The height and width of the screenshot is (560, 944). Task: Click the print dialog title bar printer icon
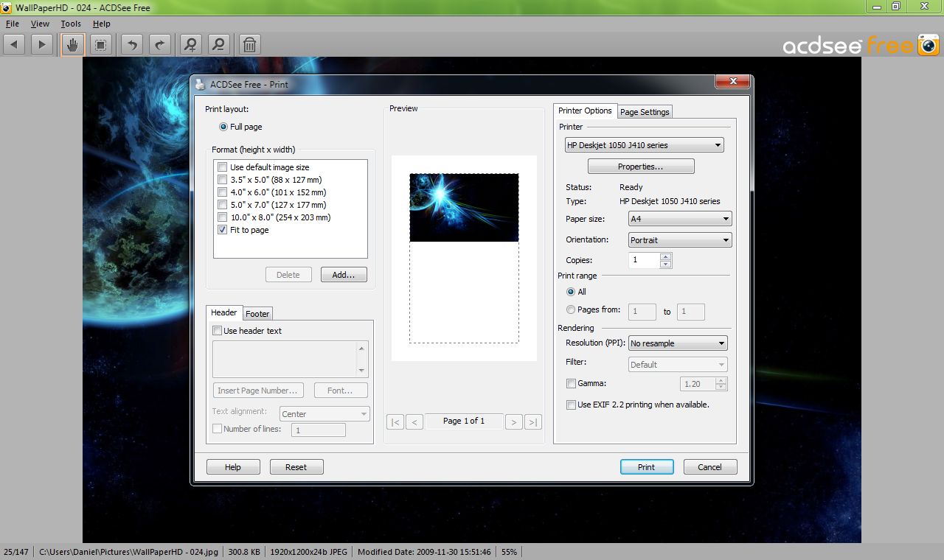(201, 84)
